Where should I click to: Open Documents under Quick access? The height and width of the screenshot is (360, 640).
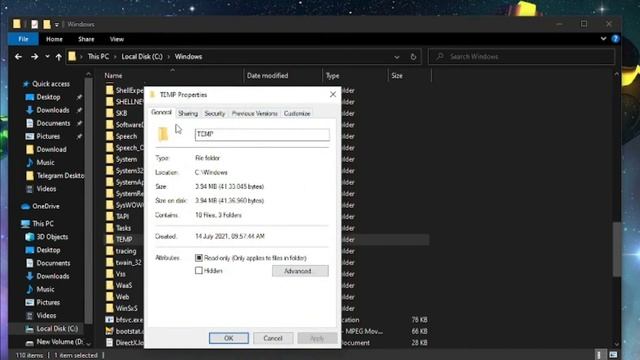tap(53, 123)
